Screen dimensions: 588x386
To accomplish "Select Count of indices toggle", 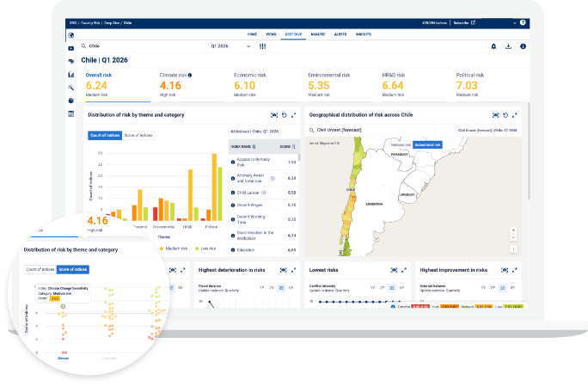I will tap(105, 135).
